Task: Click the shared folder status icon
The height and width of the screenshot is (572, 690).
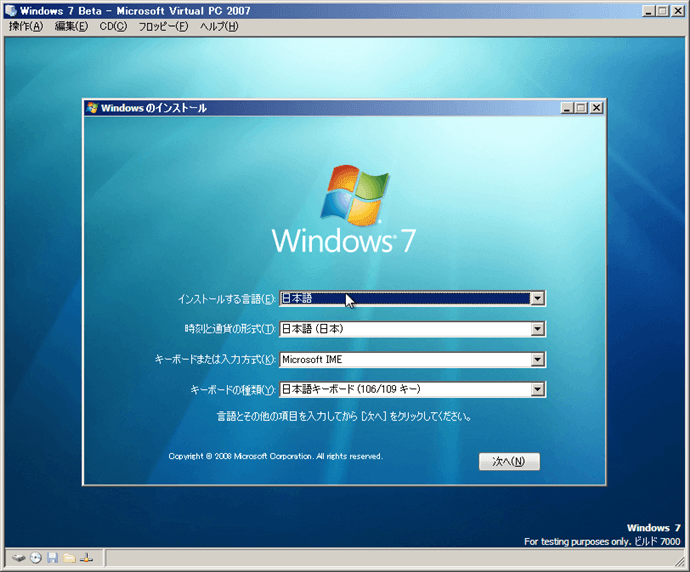Action: tap(69, 557)
